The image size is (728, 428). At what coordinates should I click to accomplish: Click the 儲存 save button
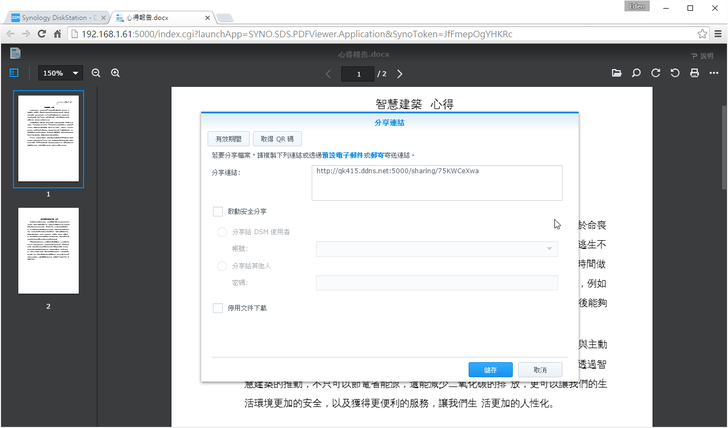coord(490,369)
